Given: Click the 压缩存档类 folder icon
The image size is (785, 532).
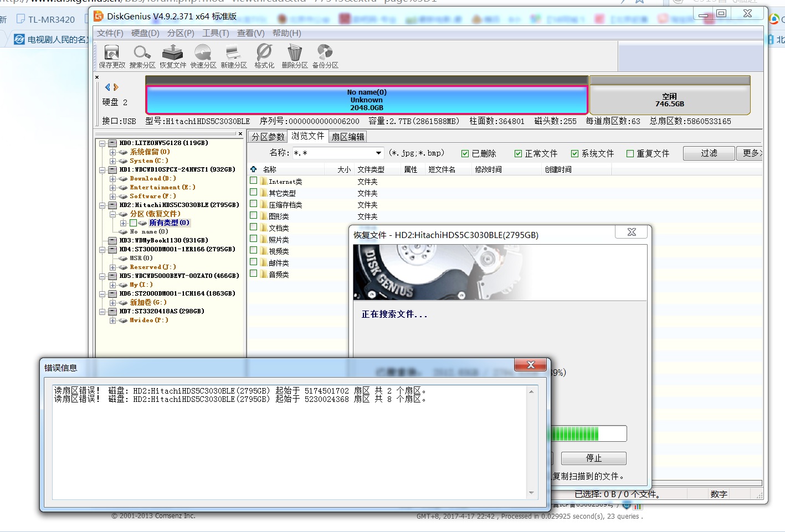Looking at the screenshot, I should [264, 204].
